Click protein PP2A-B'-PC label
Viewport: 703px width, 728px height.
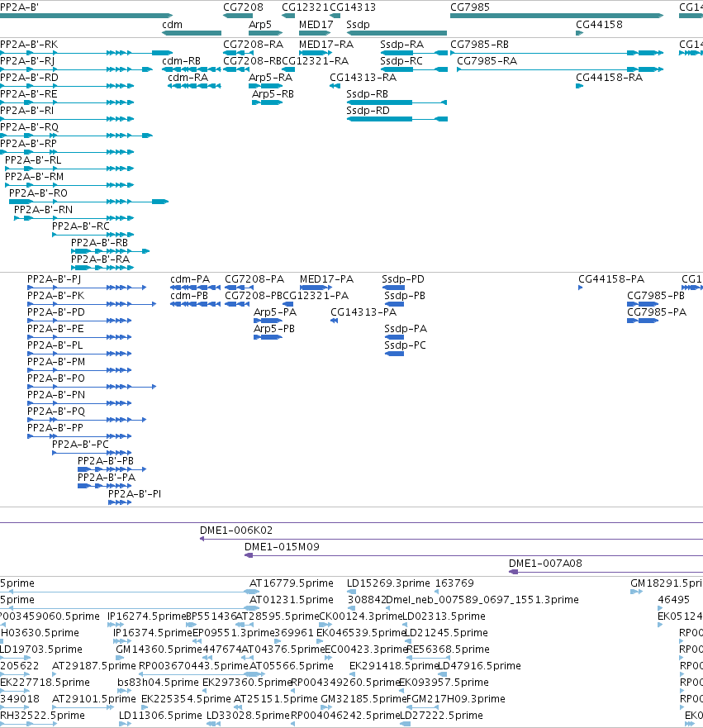coord(80,445)
